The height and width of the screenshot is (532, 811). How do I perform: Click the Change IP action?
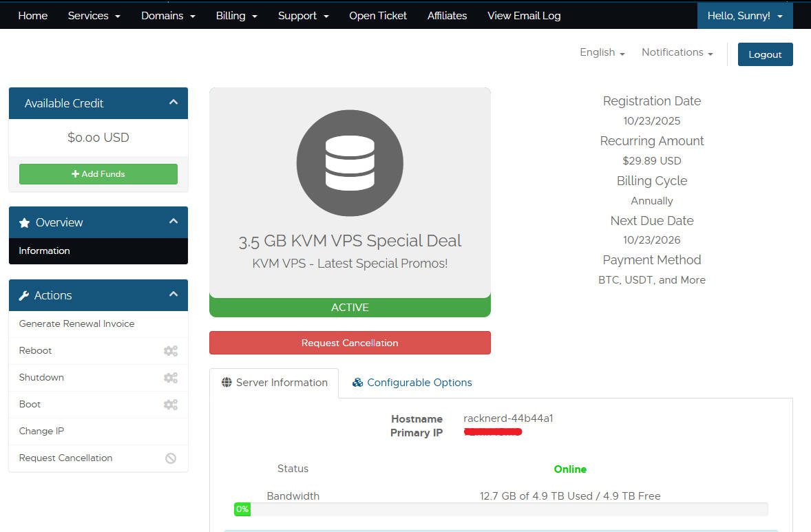(98, 432)
